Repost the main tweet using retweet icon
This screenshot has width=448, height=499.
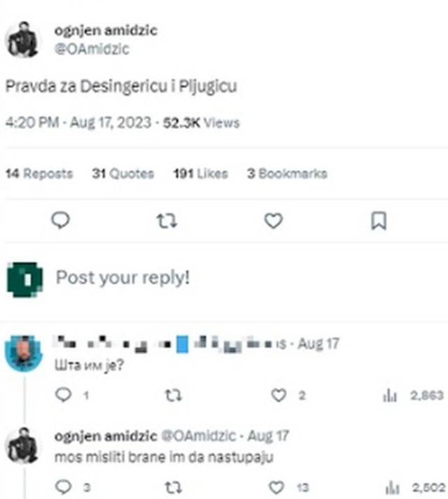coord(167,221)
